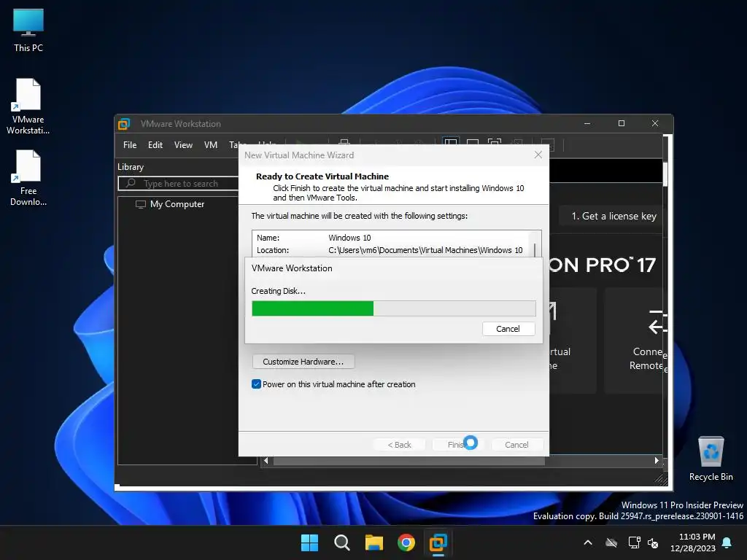Open the Windows Start menu
Viewport: 747px width, 560px height.
(x=309, y=542)
